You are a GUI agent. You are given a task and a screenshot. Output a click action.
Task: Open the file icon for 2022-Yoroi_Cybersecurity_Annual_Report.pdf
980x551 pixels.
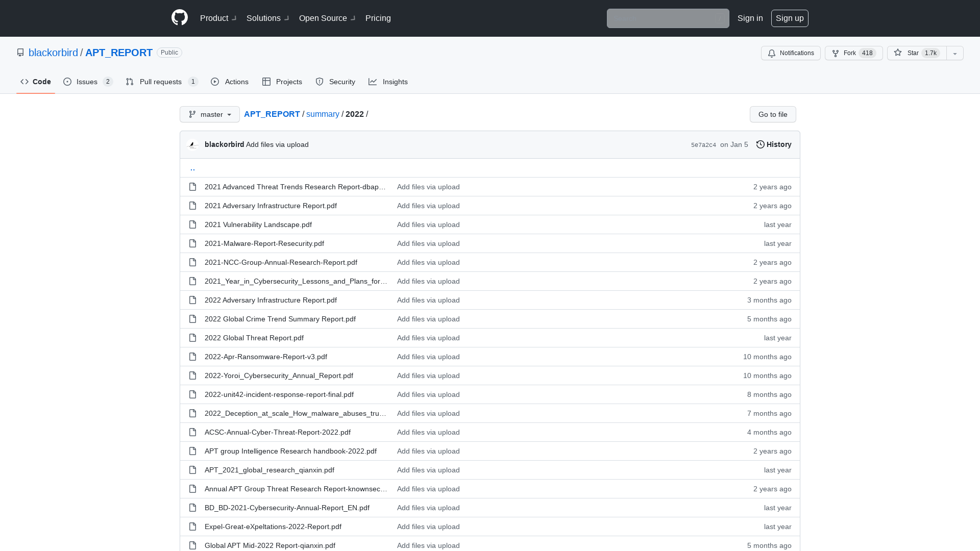[192, 375]
